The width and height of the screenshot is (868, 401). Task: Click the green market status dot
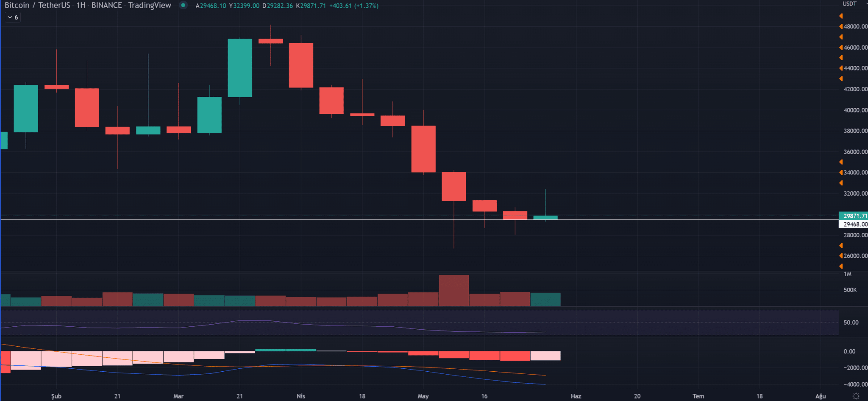(183, 6)
